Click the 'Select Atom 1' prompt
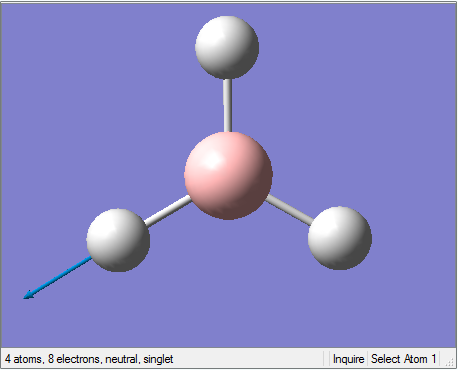The image size is (458, 370). (x=403, y=359)
